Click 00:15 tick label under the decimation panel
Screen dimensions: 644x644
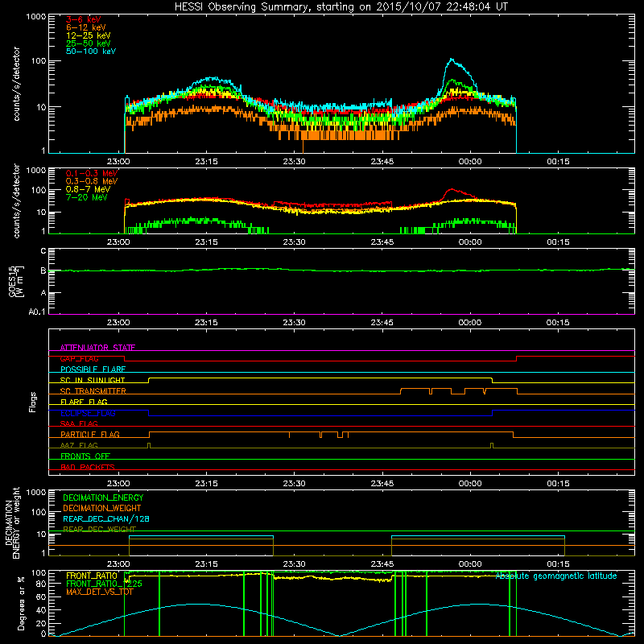(x=558, y=564)
